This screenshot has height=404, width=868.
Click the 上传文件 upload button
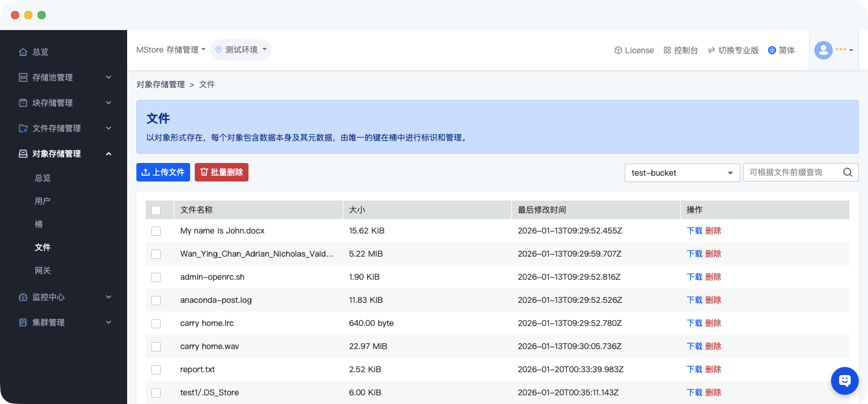point(163,172)
